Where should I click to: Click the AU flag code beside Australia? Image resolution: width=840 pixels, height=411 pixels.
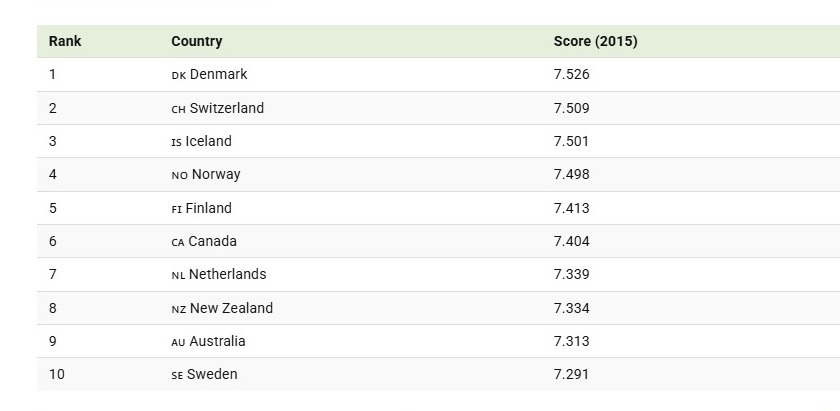click(179, 342)
